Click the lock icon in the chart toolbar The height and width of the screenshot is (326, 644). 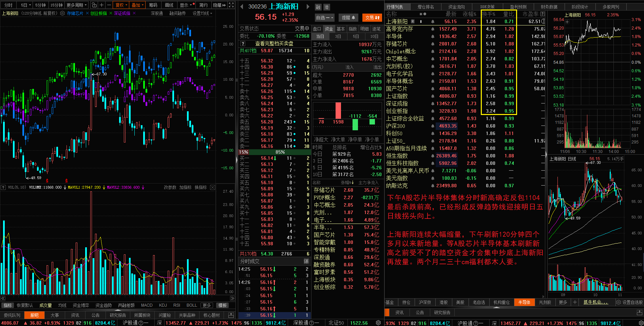[94, 5]
